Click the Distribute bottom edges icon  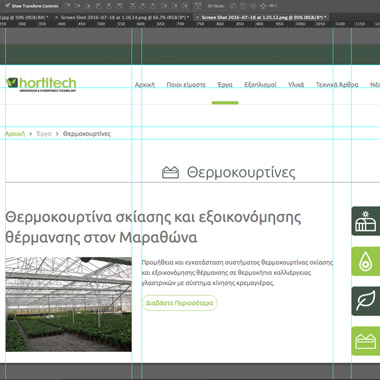tap(153, 6)
